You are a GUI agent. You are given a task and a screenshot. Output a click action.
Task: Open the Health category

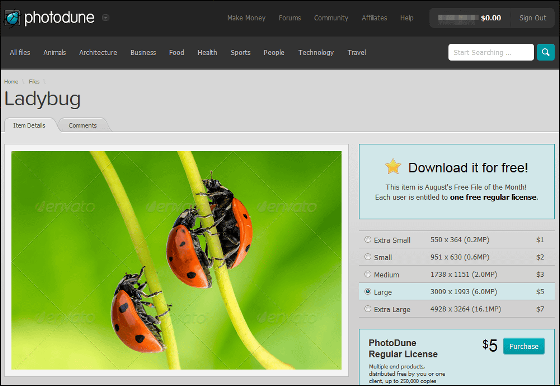click(208, 52)
